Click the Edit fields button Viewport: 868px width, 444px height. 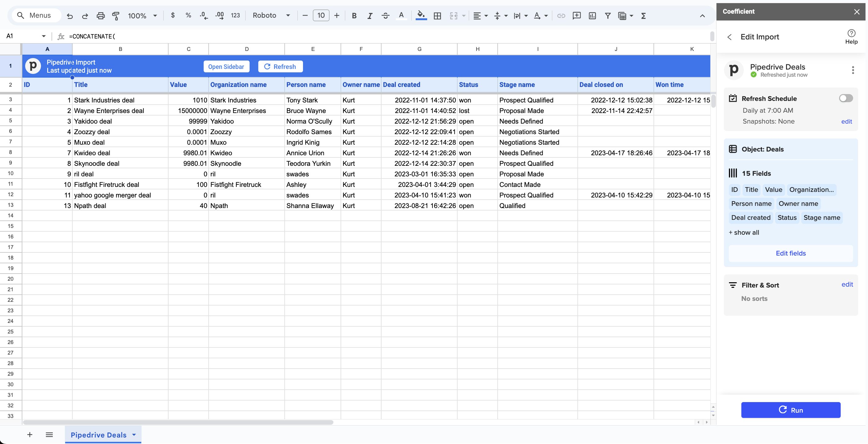pyautogui.click(x=790, y=253)
